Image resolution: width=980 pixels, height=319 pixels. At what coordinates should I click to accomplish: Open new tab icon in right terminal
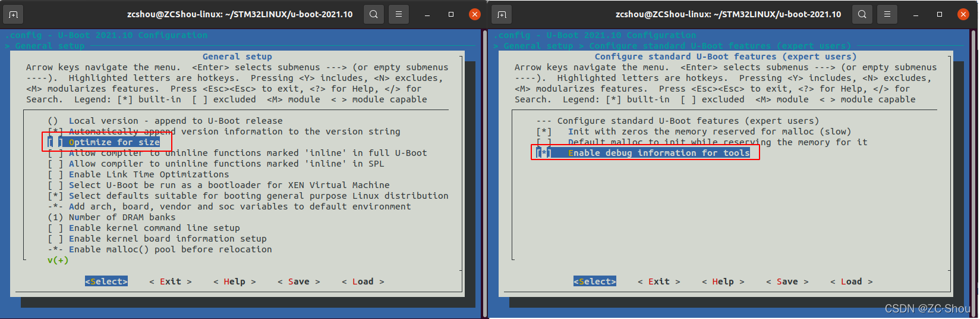click(502, 14)
